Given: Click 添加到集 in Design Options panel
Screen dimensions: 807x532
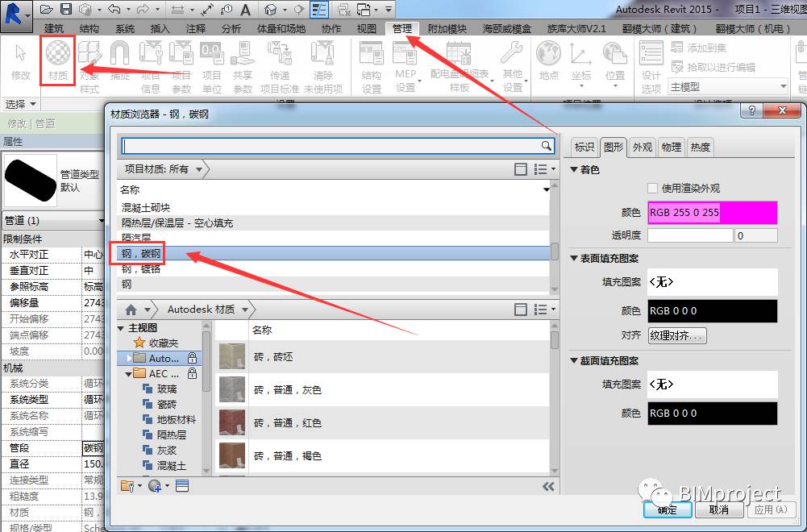Looking at the screenshot, I should tap(698, 48).
